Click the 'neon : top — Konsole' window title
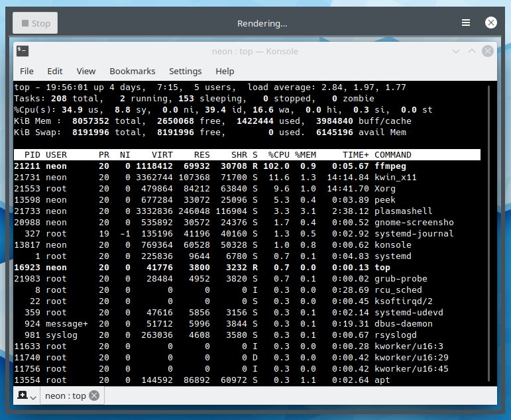Screen dimensions: 511x420 [255, 52]
